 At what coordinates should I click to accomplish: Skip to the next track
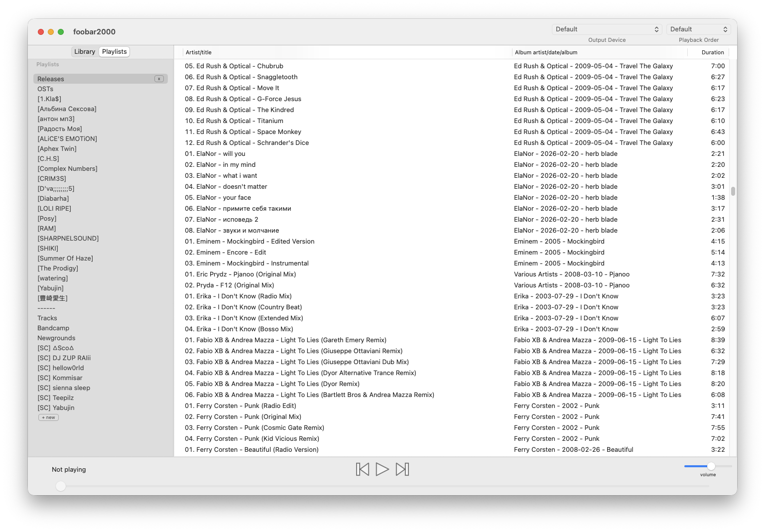(x=402, y=469)
